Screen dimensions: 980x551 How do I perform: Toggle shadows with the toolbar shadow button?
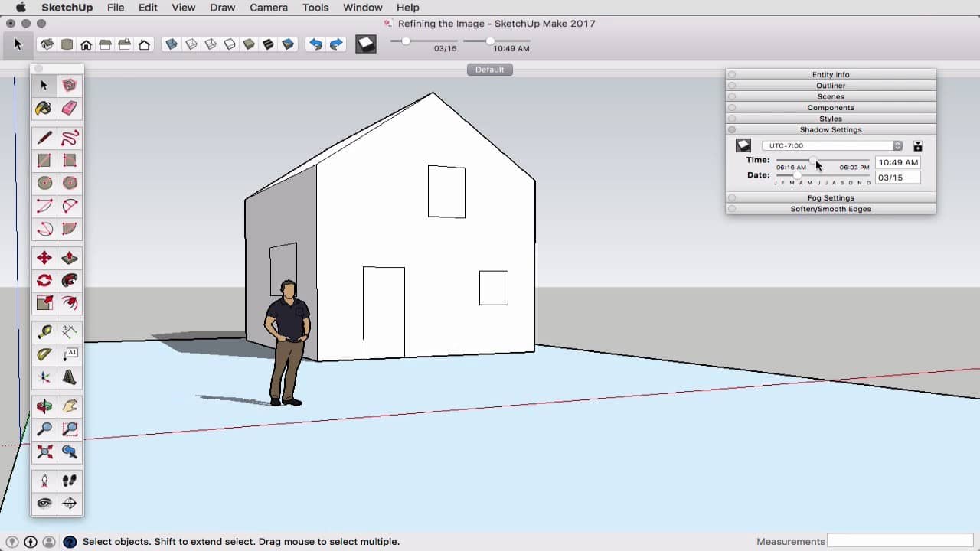366,45
